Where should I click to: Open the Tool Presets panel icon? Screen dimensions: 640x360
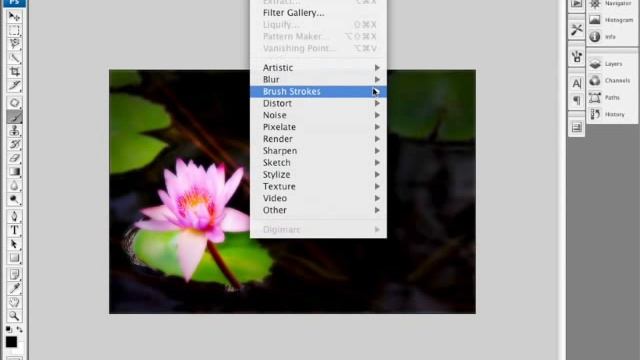576,29
